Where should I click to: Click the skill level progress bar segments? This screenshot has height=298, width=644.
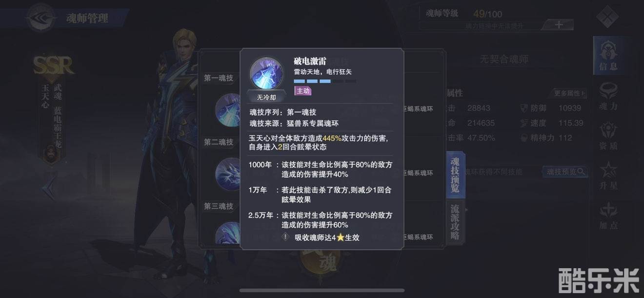[x=325, y=81]
